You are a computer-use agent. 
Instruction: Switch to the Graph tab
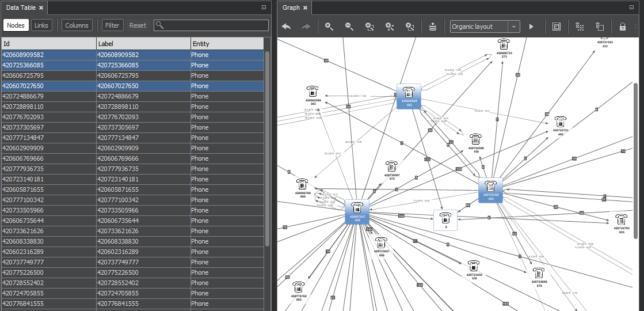coord(291,8)
